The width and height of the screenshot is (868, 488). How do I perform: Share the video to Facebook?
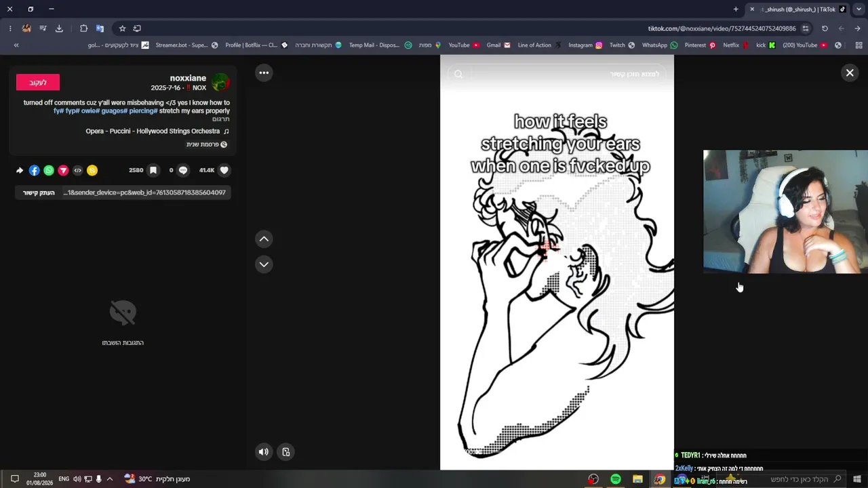(x=34, y=171)
